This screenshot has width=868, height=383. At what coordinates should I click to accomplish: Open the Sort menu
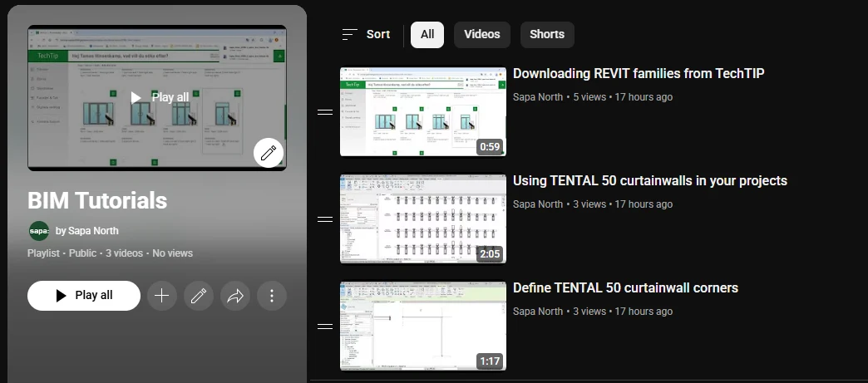pyautogui.click(x=366, y=34)
